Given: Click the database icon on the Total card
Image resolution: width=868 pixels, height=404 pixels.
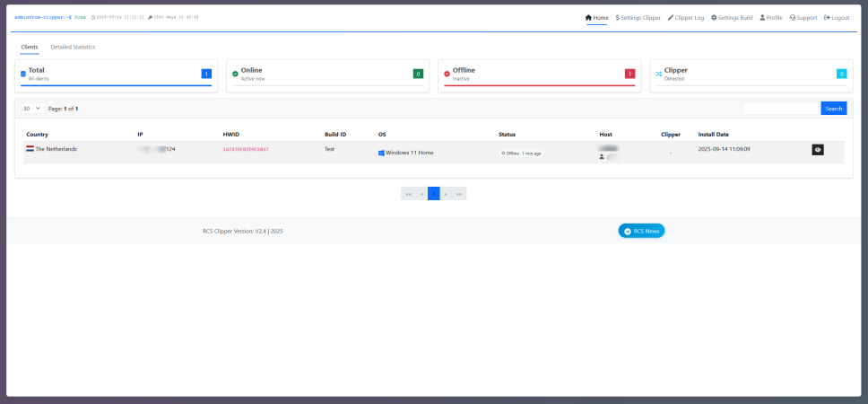Looking at the screenshot, I should click(23, 74).
